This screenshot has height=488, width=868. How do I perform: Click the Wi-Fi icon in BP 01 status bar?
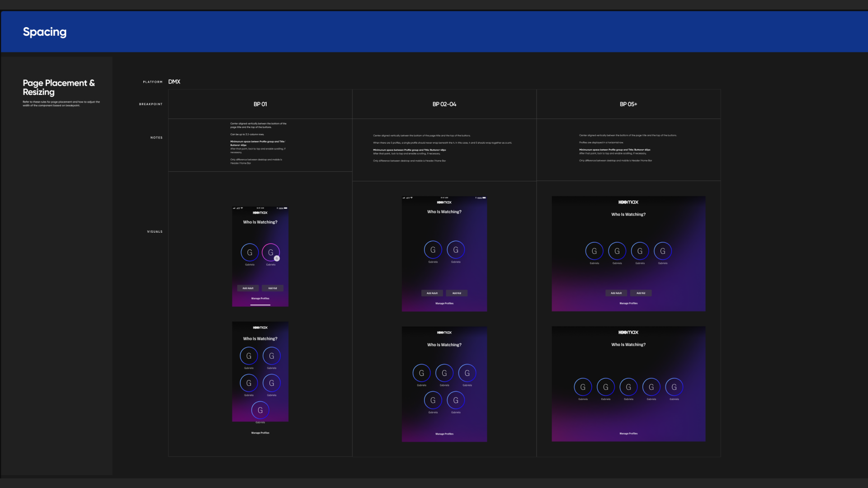tap(242, 207)
